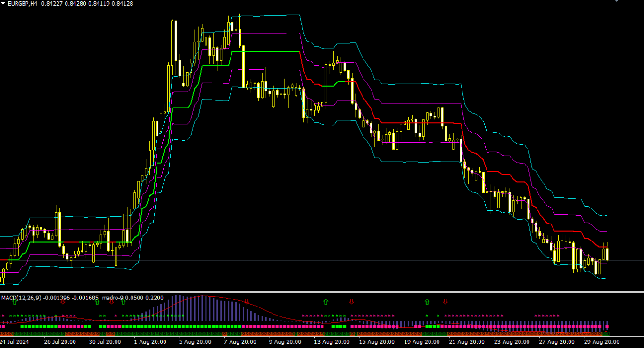644x349 pixels.
Task: Click the red down arrow above 26 Jul 20:00
Action: tap(63, 301)
